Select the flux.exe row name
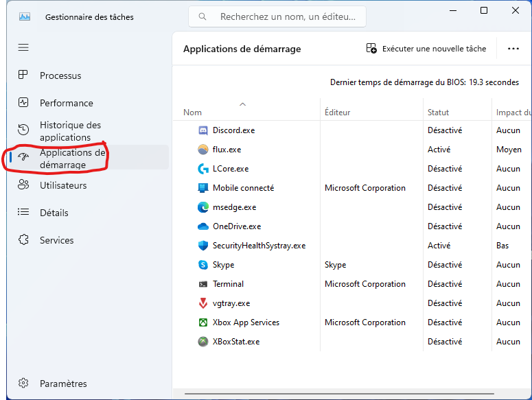Screen dimensions: 532x400 click(x=227, y=150)
